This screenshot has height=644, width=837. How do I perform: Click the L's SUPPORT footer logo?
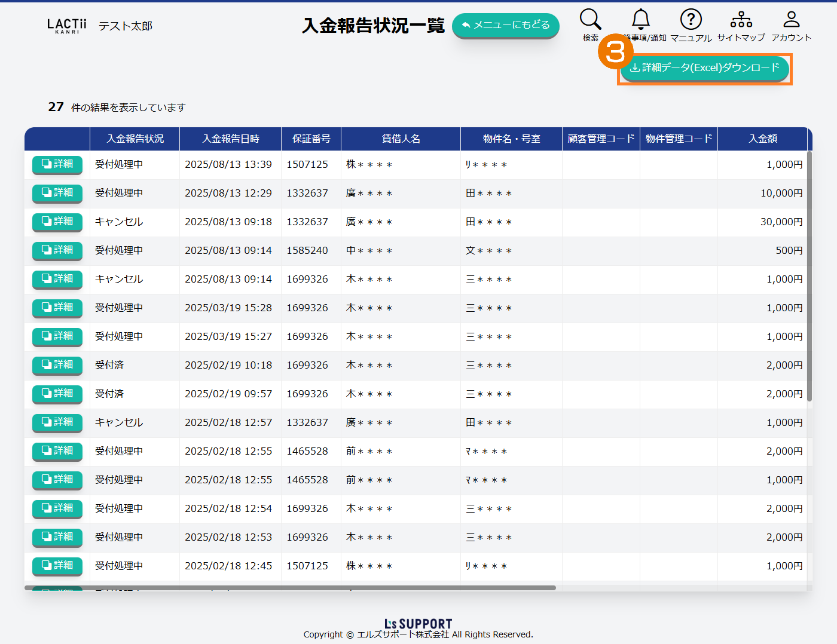(x=418, y=624)
